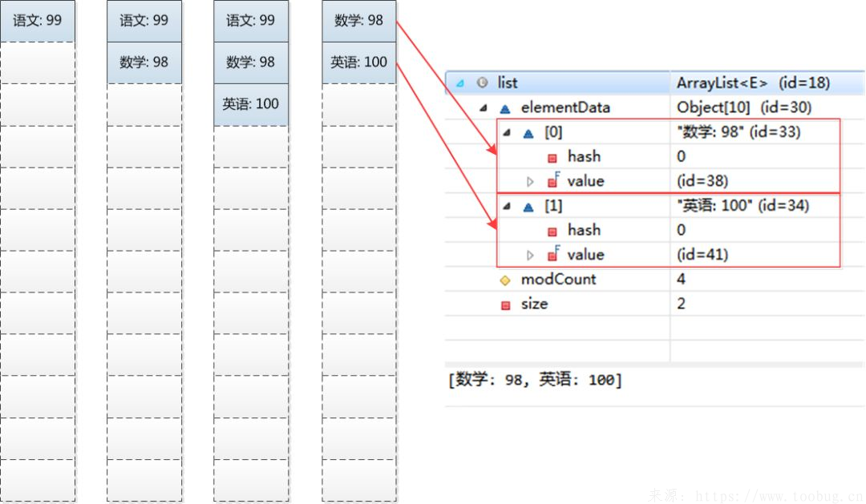Click the field icon beside value (id=41)

click(552, 254)
